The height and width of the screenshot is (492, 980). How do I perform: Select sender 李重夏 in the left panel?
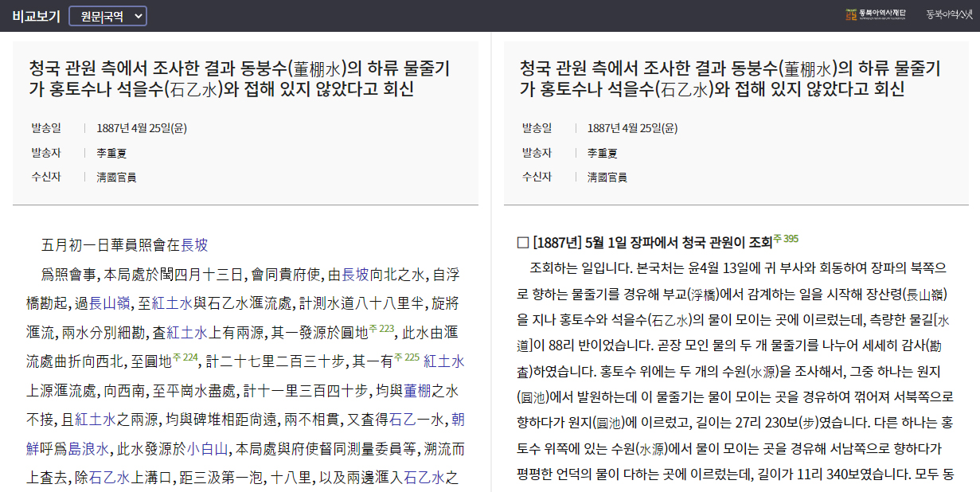(x=111, y=153)
